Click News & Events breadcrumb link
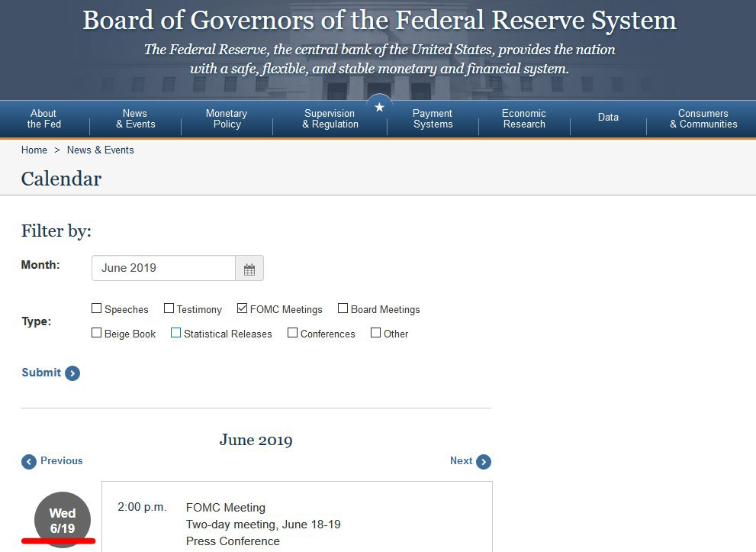 point(100,150)
